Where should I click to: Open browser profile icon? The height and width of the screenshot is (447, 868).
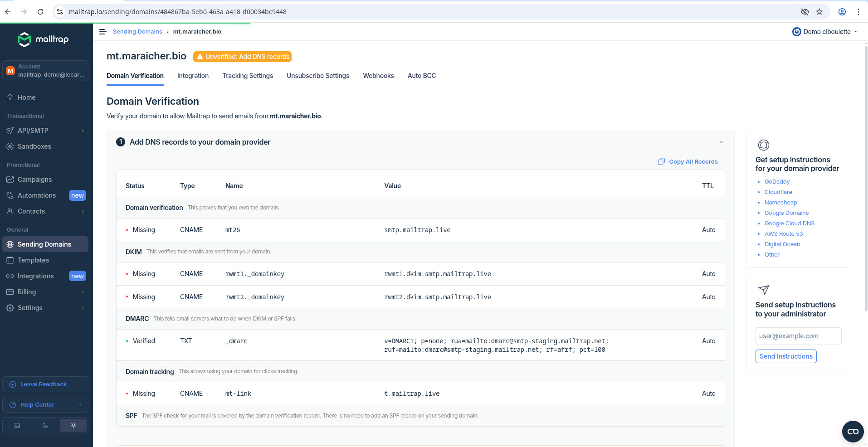(842, 12)
